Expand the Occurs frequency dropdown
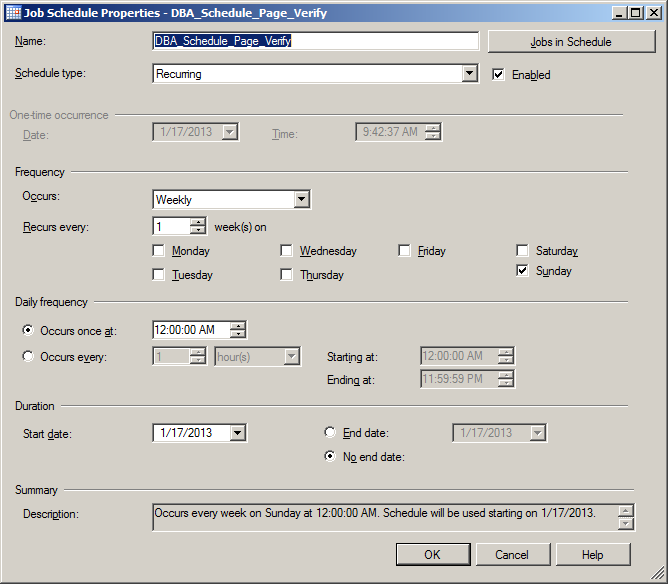Viewport: 668px width, 584px height. click(x=302, y=200)
